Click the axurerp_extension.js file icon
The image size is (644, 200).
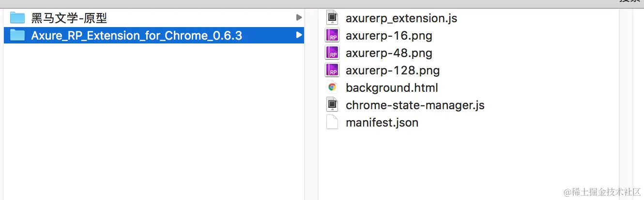tap(332, 18)
